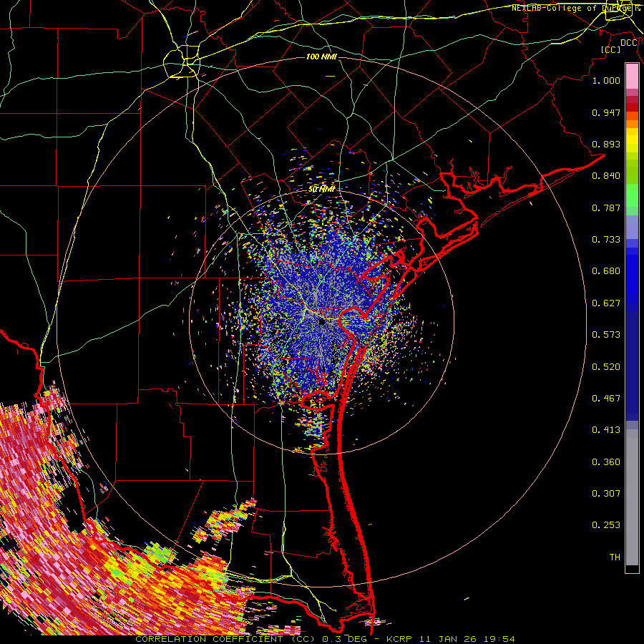Viewport: 644px width, 644px height.
Task: Select the 1.000 value on the scale
Action: pos(606,80)
